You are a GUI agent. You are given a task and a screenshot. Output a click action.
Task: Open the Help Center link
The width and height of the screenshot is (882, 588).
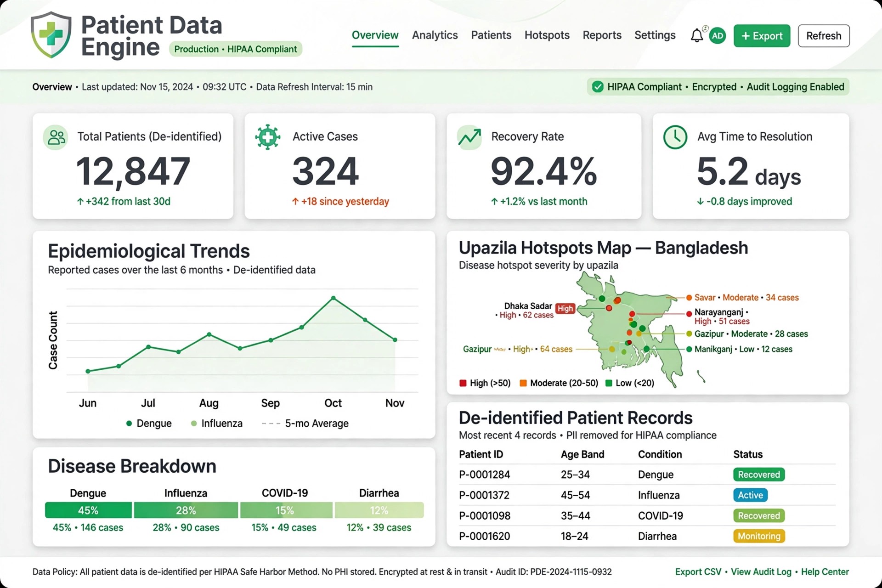tap(825, 572)
